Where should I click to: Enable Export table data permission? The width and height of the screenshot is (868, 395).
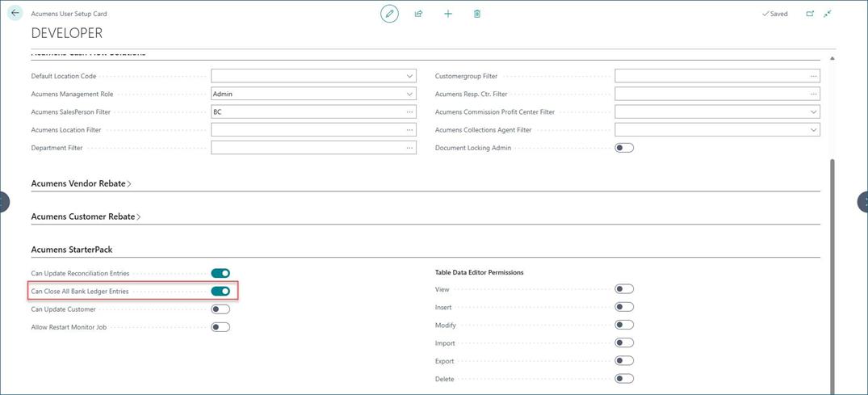(x=624, y=360)
